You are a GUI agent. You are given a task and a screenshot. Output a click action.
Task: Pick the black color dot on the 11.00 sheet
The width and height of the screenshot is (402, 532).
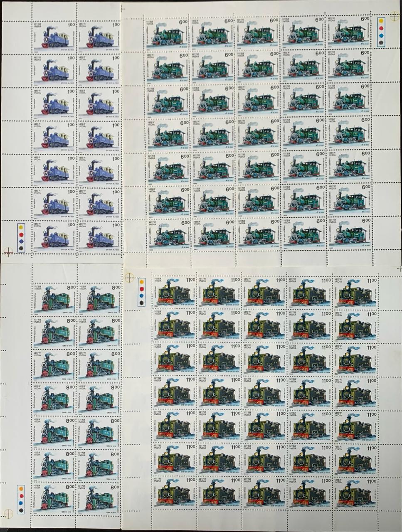click(142, 303)
